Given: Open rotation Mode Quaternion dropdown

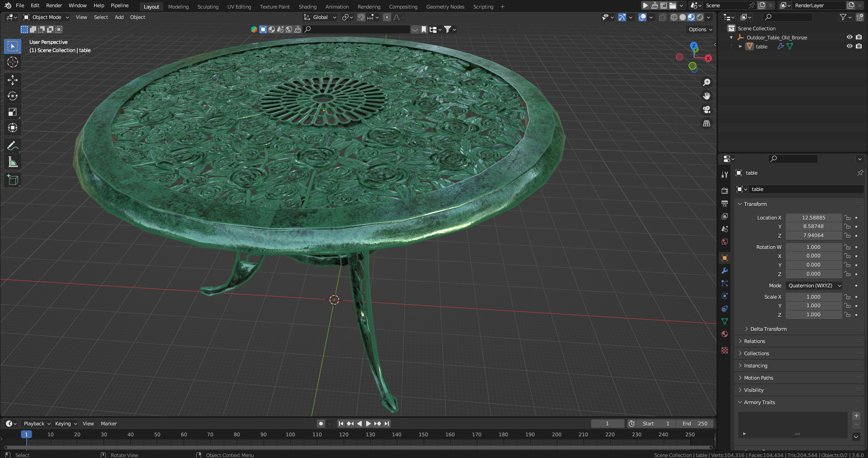Looking at the screenshot, I should tap(814, 286).
